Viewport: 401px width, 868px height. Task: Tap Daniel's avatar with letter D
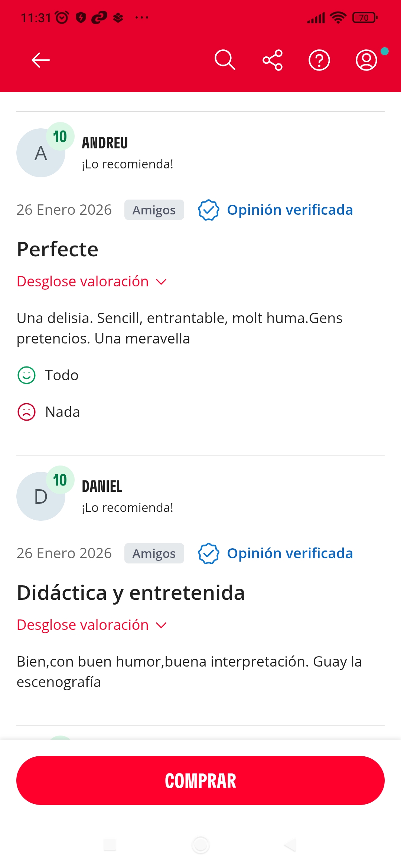click(40, 497)
